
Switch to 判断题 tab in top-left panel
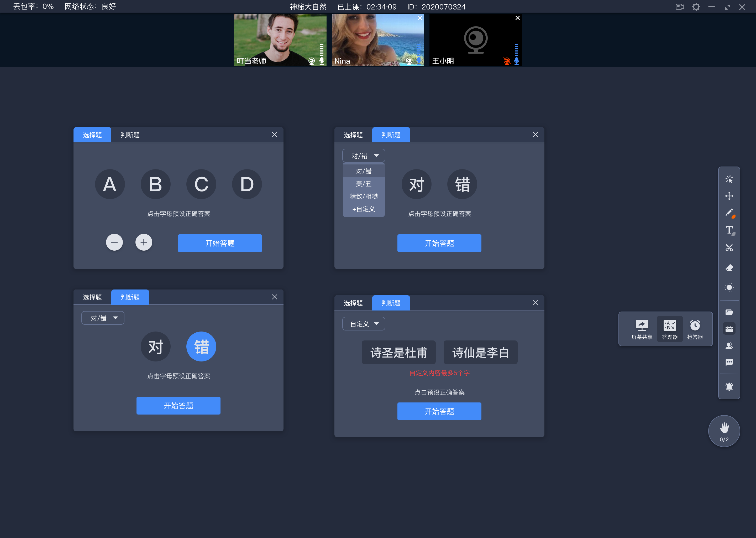pyautogui.click(x=129, y=134)
